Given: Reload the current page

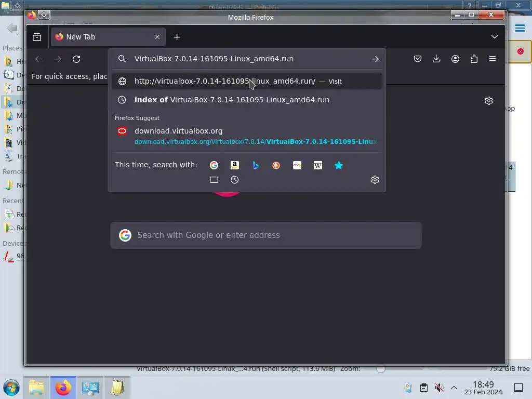Looking at the screenshot, I should (x=76, y=59).
